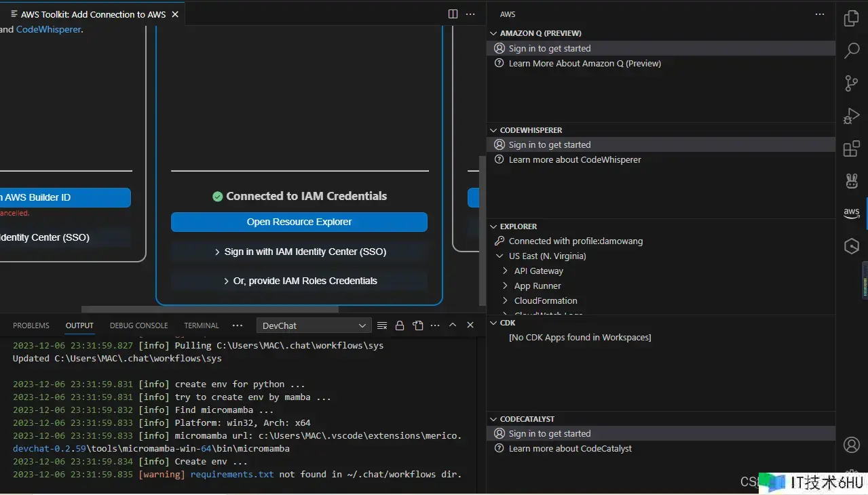Click the key icon beside Connected with profile

(x=499, y=241)
